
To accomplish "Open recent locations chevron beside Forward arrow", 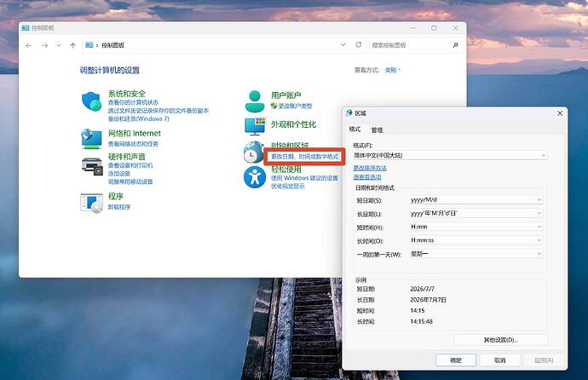I will point(59,45).
